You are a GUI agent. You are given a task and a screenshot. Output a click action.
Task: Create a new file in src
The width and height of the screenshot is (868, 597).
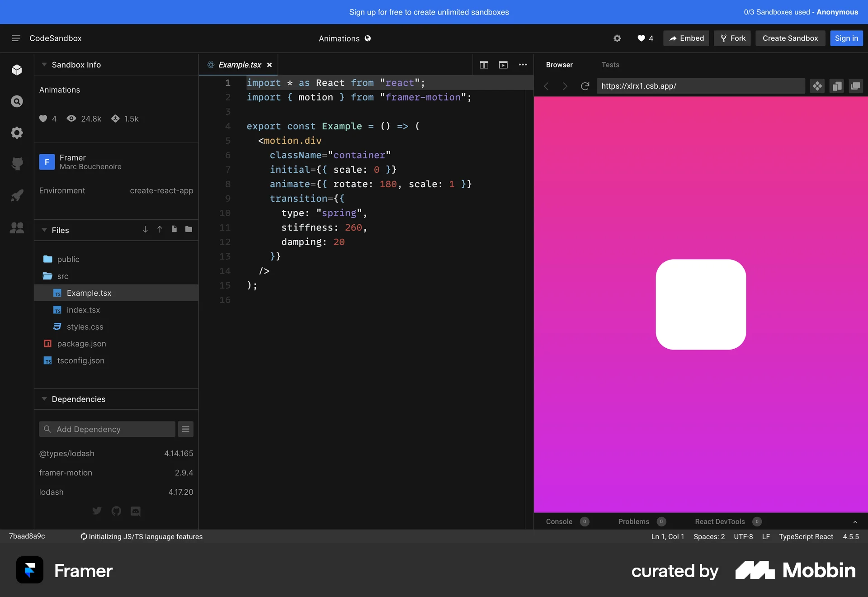click(x=174, y=230)
